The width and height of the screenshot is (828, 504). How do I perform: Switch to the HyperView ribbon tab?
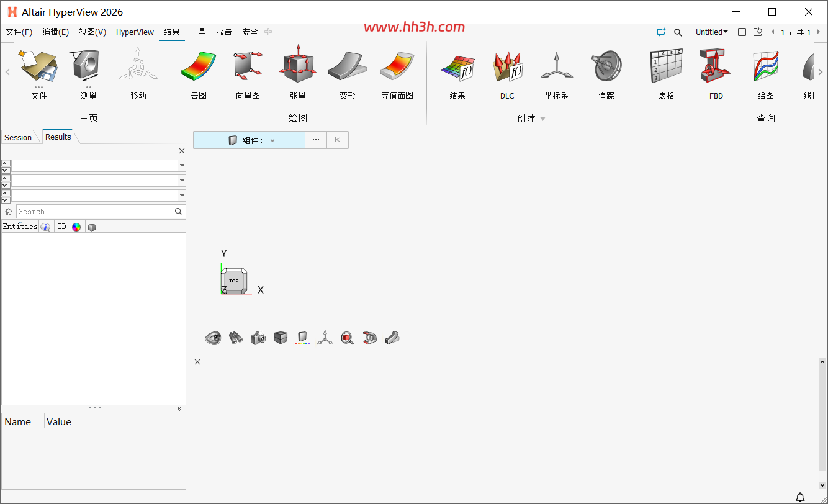[135, 32]
